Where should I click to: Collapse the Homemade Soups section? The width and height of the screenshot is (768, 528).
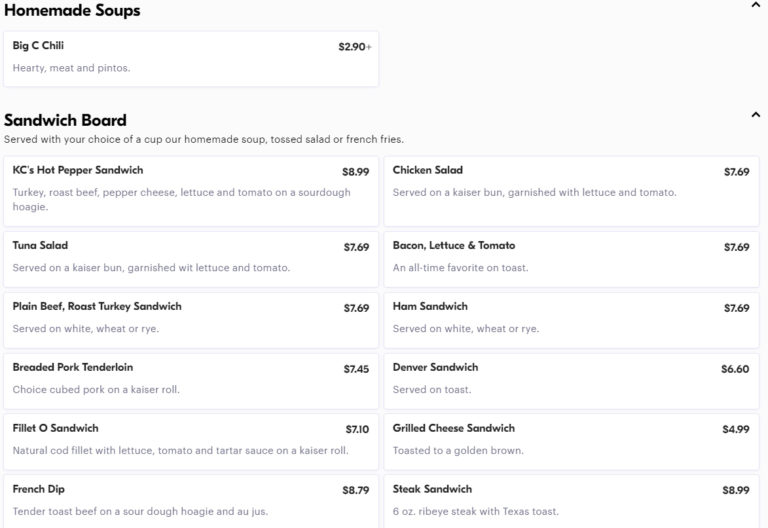point(755,5)
